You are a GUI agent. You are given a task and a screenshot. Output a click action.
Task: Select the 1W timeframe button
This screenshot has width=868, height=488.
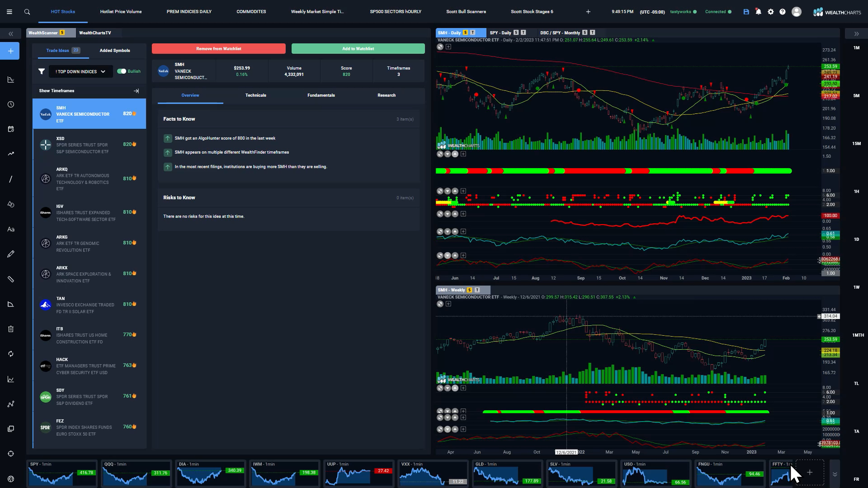[856, 287]
